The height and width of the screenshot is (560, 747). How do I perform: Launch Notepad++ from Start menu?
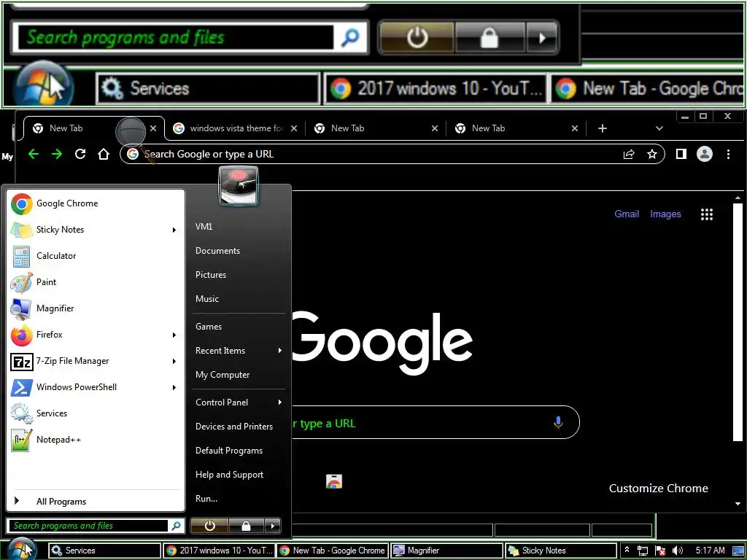(x=96, y=440)
